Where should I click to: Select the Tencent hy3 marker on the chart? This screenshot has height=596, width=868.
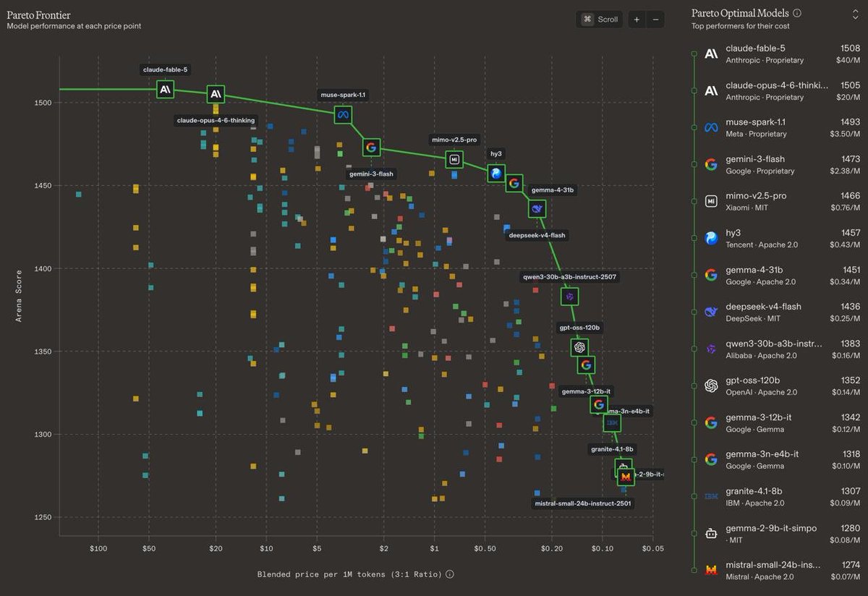495,173
